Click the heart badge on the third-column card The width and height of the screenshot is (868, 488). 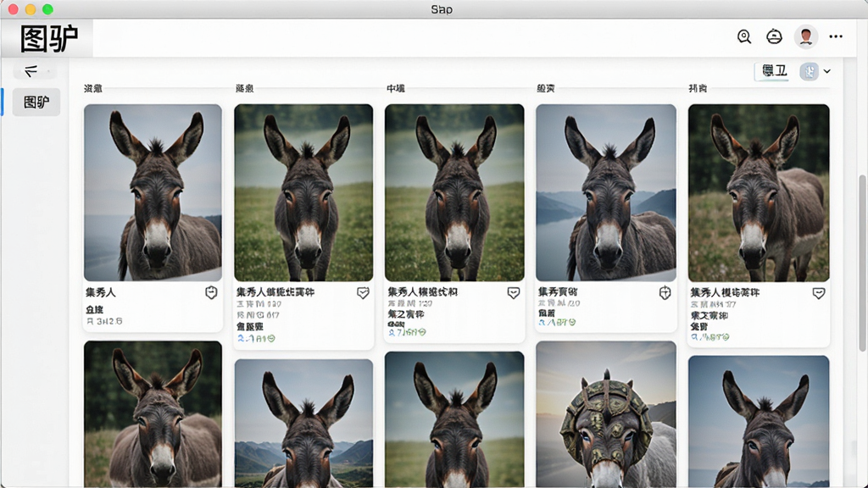[513, 292]
